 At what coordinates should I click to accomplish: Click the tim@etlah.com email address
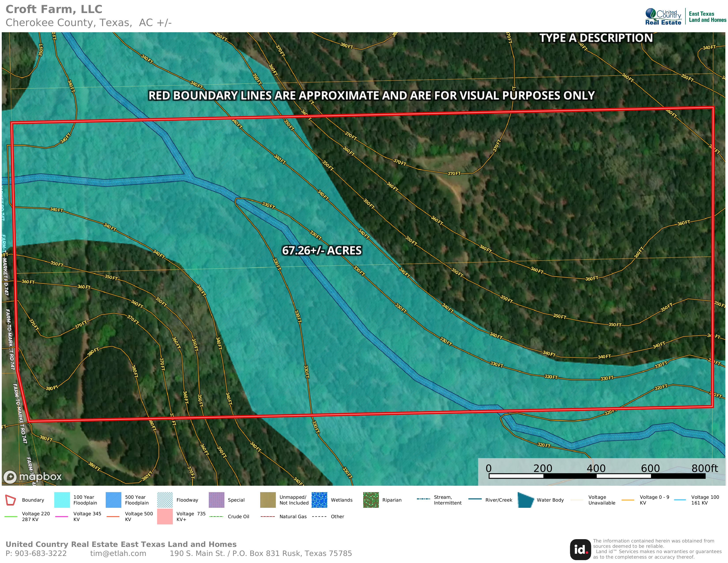[118, 554]
